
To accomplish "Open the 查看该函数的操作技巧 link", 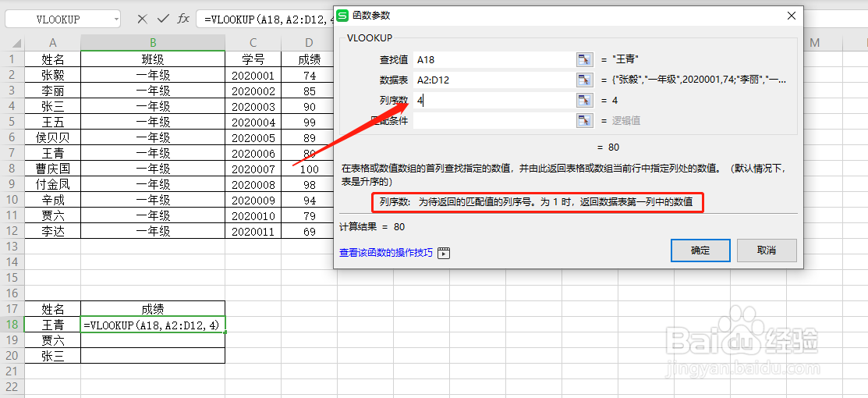I will point(386,253).
